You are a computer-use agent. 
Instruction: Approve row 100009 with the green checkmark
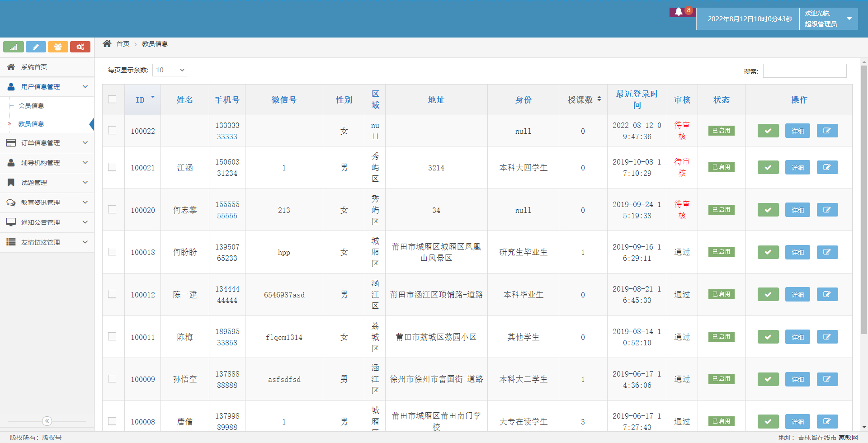click(768, 379)
